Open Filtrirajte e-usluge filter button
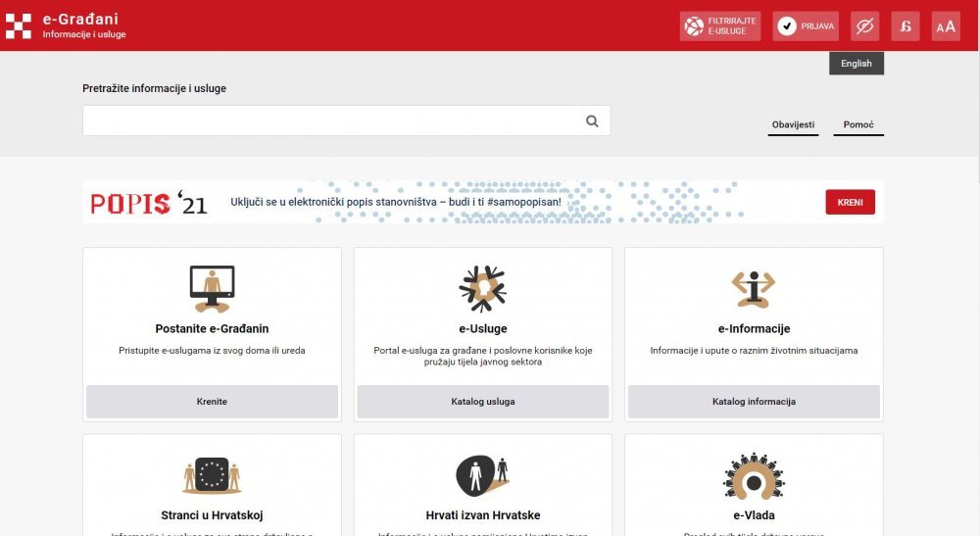Image resolution: width=980 pixels, height=536 pixels. coord(720,26)
